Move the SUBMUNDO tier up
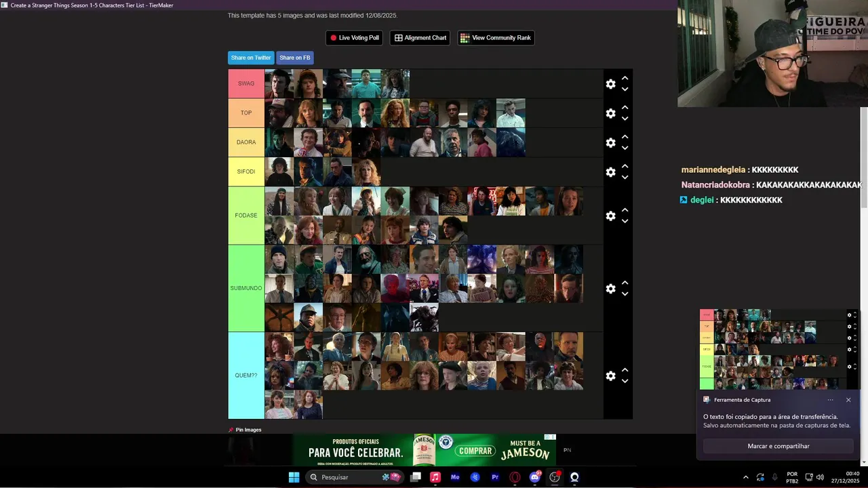The width and height of the screenshot is (868, 488). tap(625, 283)
